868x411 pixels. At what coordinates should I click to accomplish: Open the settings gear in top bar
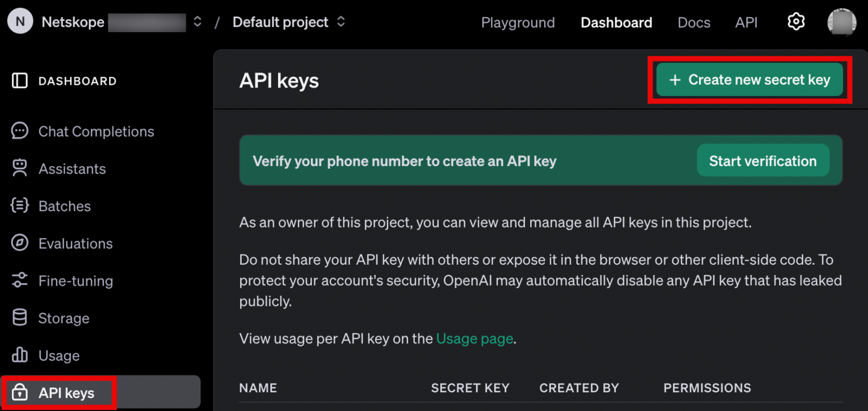click(796, 21)
